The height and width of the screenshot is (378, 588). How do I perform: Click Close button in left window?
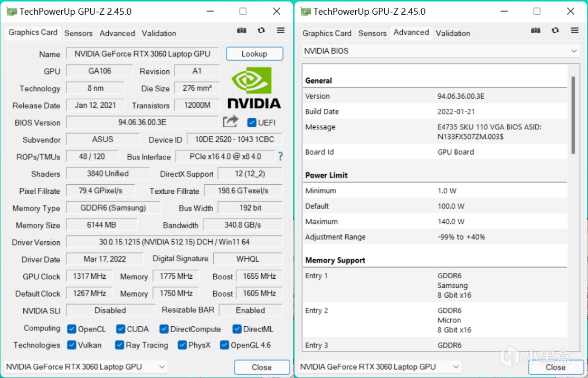tap(262, 367)
